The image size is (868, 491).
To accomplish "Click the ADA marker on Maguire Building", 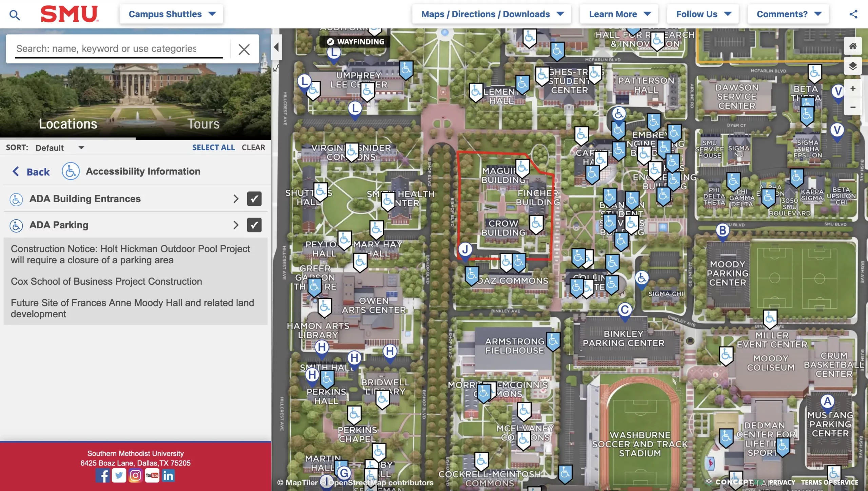I will [x=522, y=169].
